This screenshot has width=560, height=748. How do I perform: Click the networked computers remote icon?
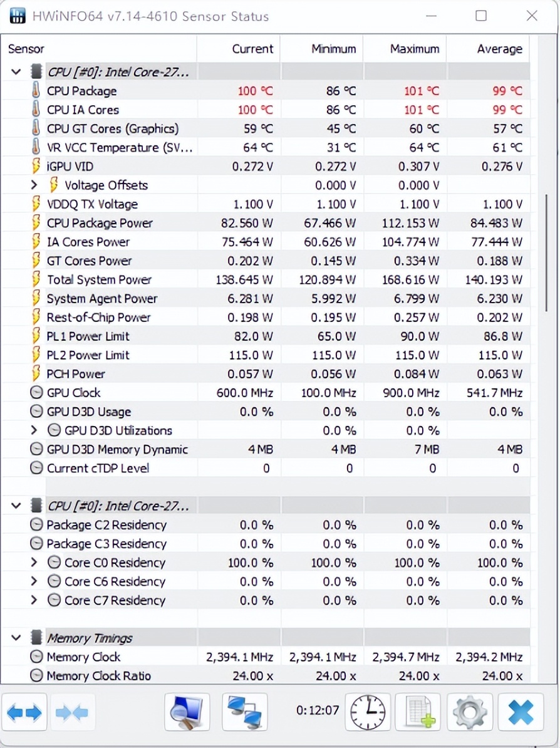pyautogui.click(x=245, y=712)
